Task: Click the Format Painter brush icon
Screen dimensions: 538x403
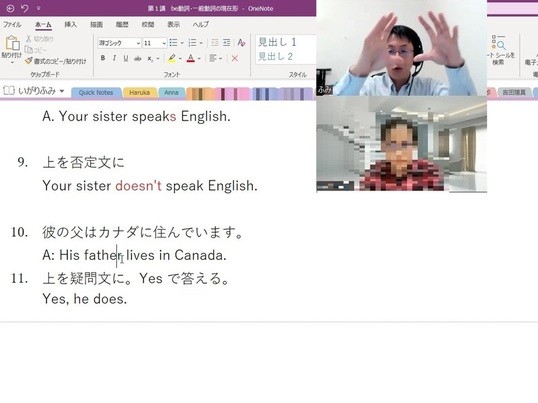Action: [28, 61]
